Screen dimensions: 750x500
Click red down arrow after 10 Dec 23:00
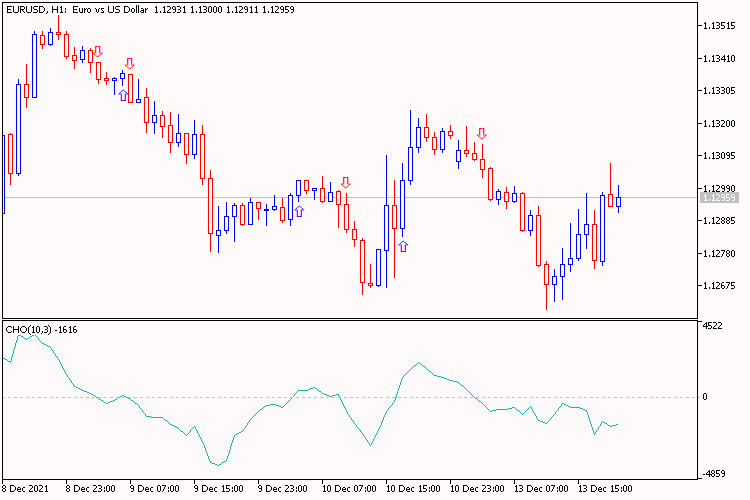tap(482, 133)
